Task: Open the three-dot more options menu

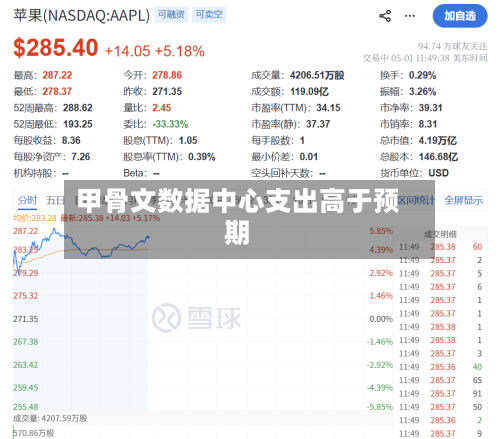Action: 409,16
